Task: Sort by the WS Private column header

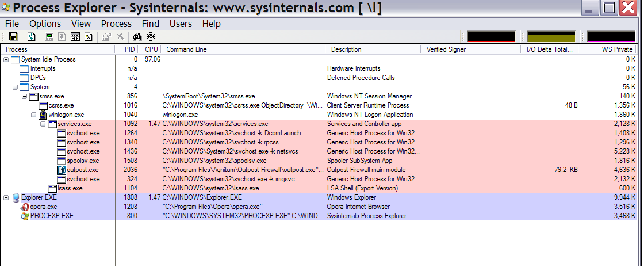Action: click(617, 49)
